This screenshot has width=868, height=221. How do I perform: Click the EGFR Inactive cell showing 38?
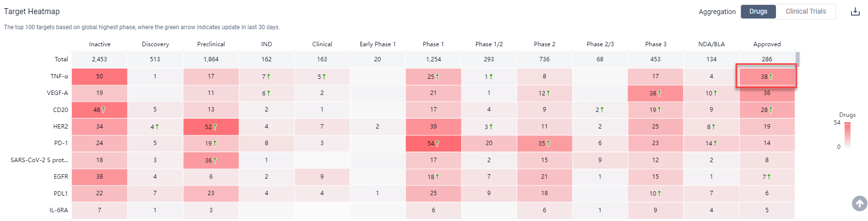click(99, 177)
